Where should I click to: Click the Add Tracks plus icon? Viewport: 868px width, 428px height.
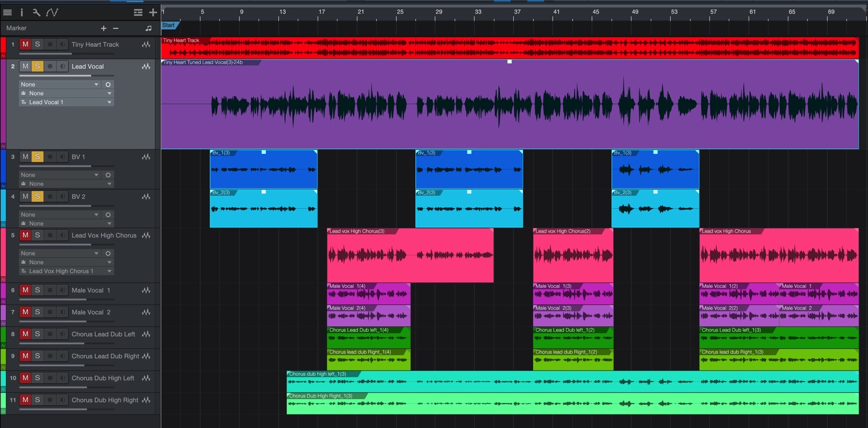coord(153,12)
